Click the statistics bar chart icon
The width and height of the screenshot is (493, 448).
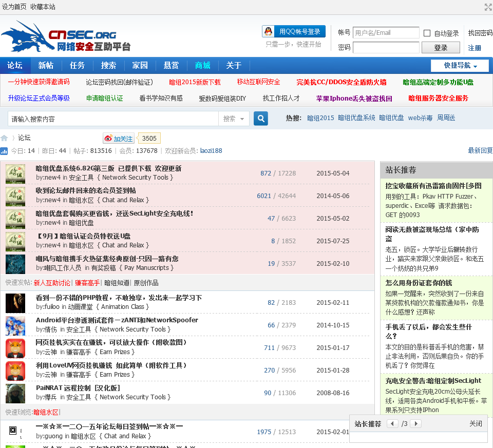4,151
